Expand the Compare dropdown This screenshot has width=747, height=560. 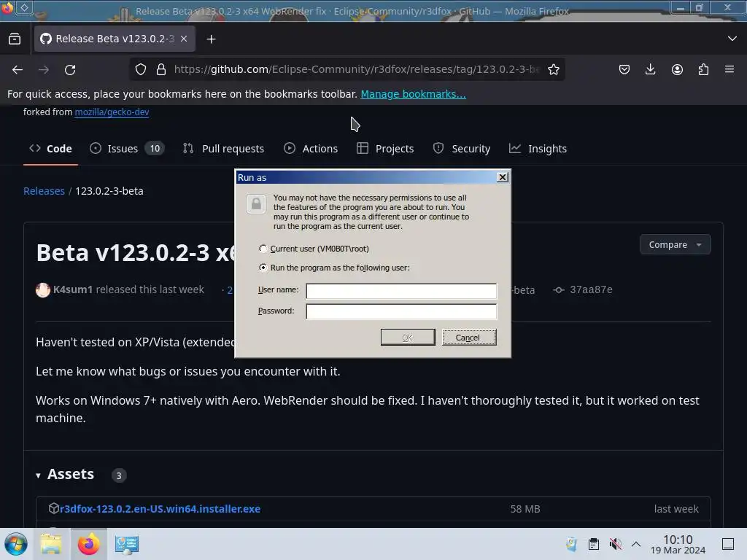675,245
